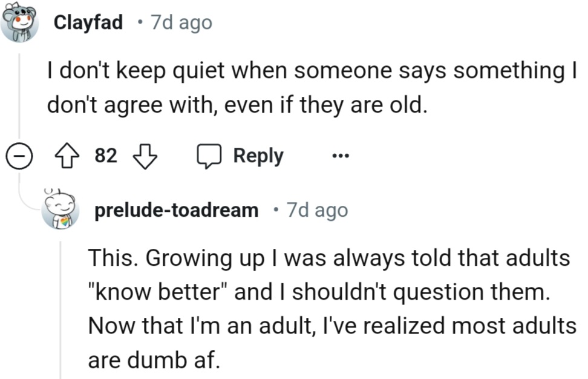Click the 7d ago timestamp beside Clayfad
This screenshot has width=588, height=379.
[181, 23]
